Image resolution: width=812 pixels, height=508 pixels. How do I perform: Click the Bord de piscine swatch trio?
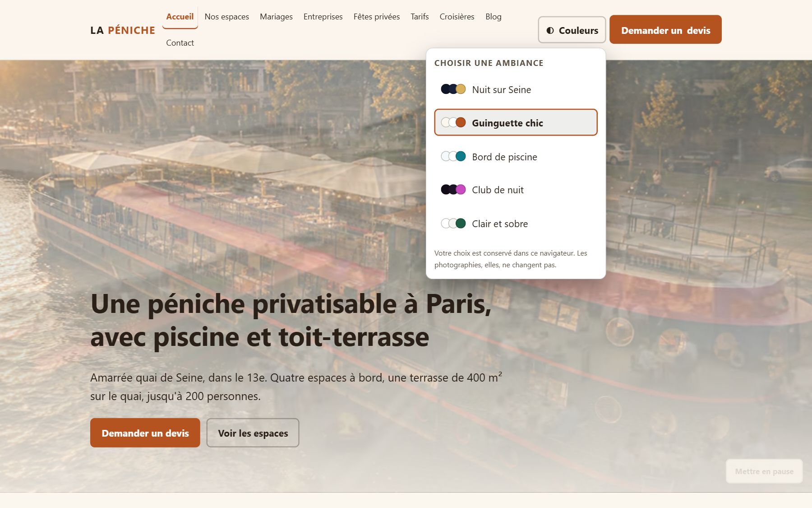tap(453, 156)
